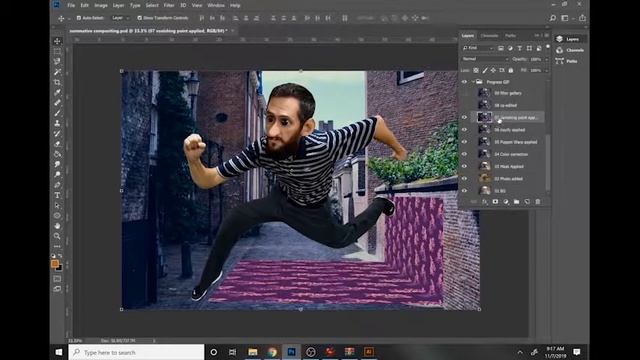Select the Crop tool
The height and width of the screenshot is (360, 640).
57,82
